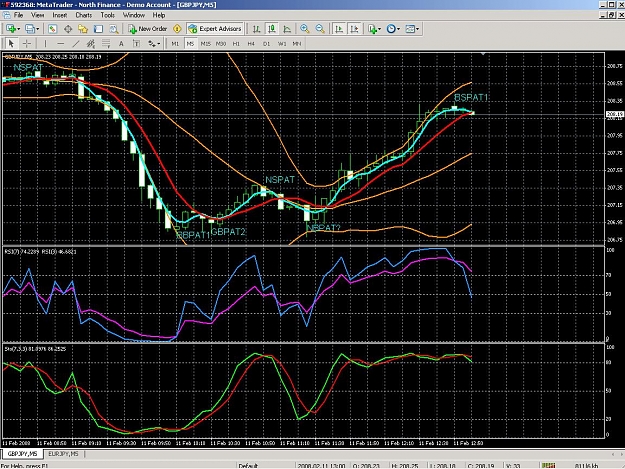Switch to MN timeframe
This screenshot has height=469, width=625.
pos(297,43)
